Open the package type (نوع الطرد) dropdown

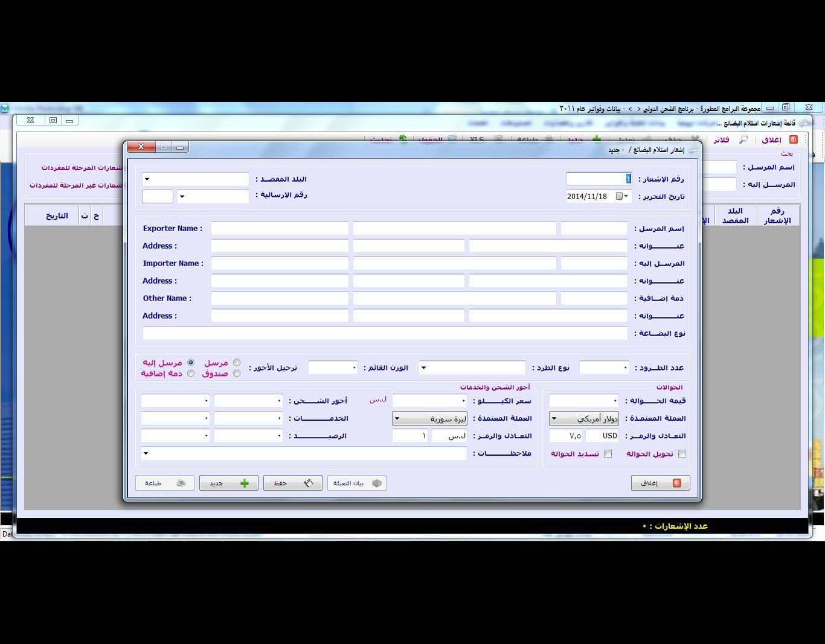pyautogui.click(x=424, y=368)
